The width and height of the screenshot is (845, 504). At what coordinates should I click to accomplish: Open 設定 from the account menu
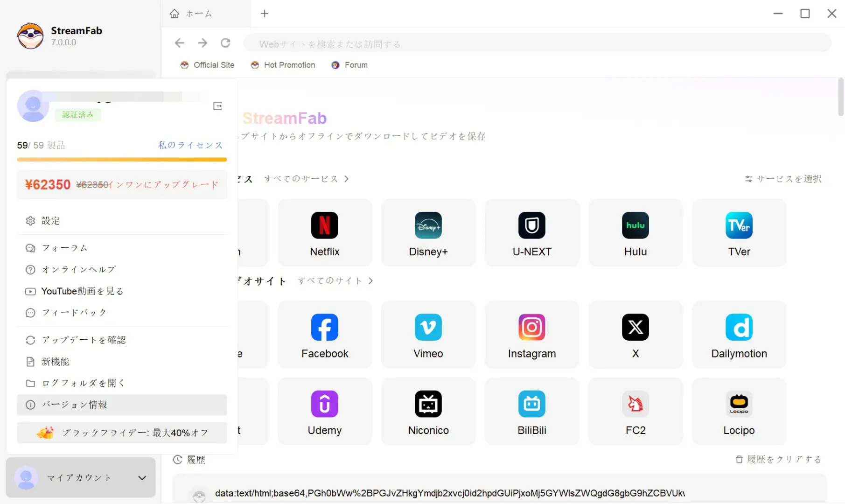[x=122, y=221]
